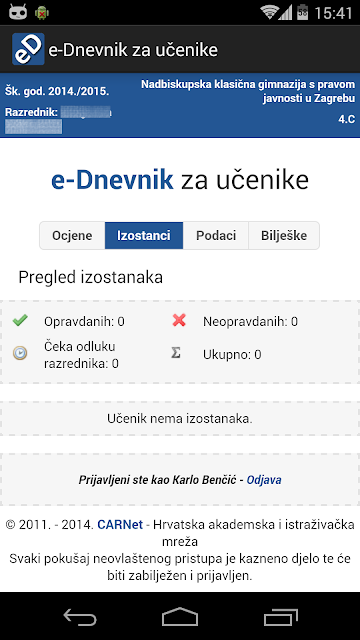This screenshot has width=360, height=640.
Task: Click the green checkmark Opravdanih icon
Action: point(20,320)
